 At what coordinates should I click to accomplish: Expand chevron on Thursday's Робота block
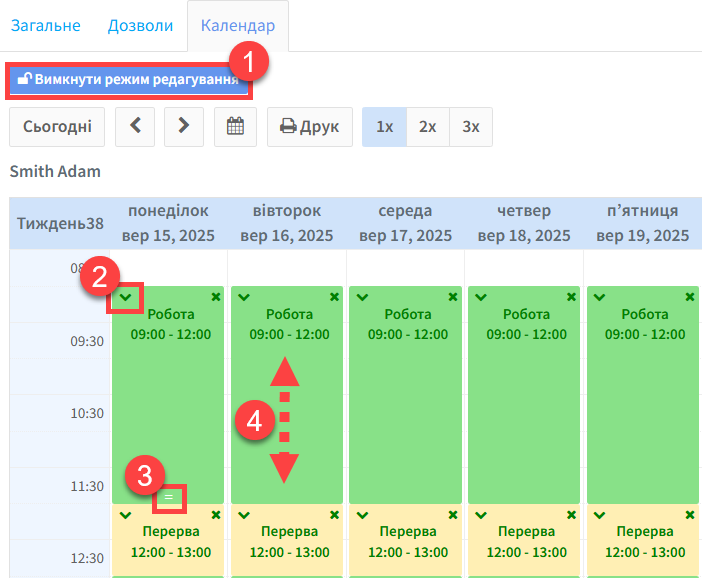click(x=480, y=297)
